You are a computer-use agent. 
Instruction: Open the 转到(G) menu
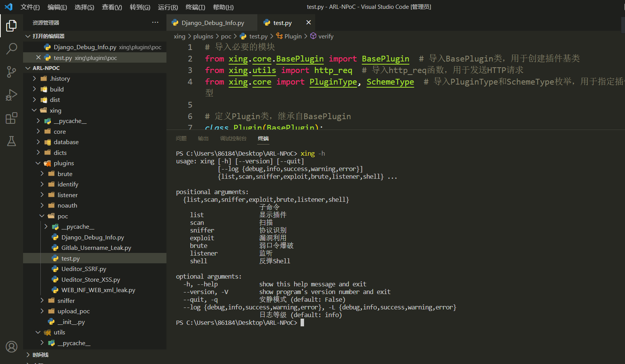pos(140,7)
